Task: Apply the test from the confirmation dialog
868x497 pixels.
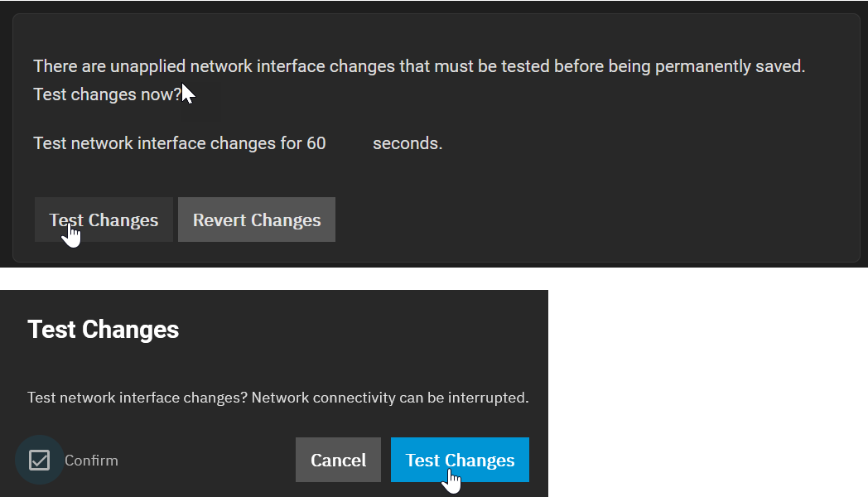Action: pos(460,459)
